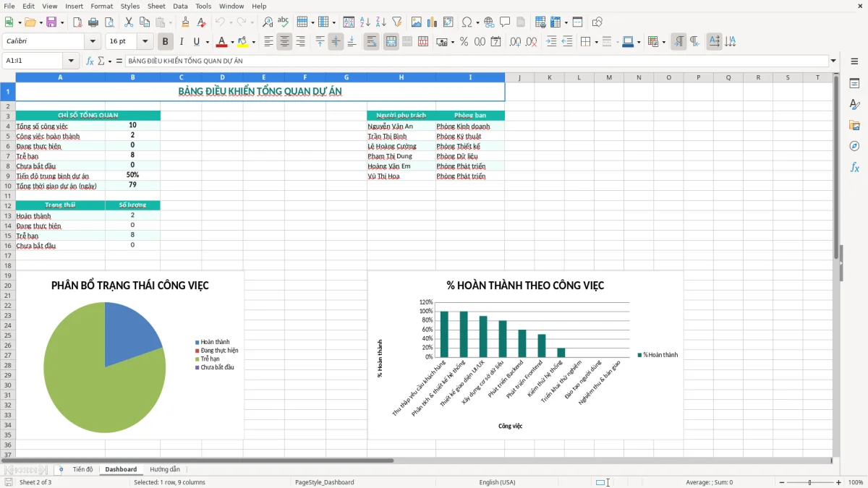Click the 100% zoom level
This screenshot has width=868, height=488.
click(x=856, y=482)
